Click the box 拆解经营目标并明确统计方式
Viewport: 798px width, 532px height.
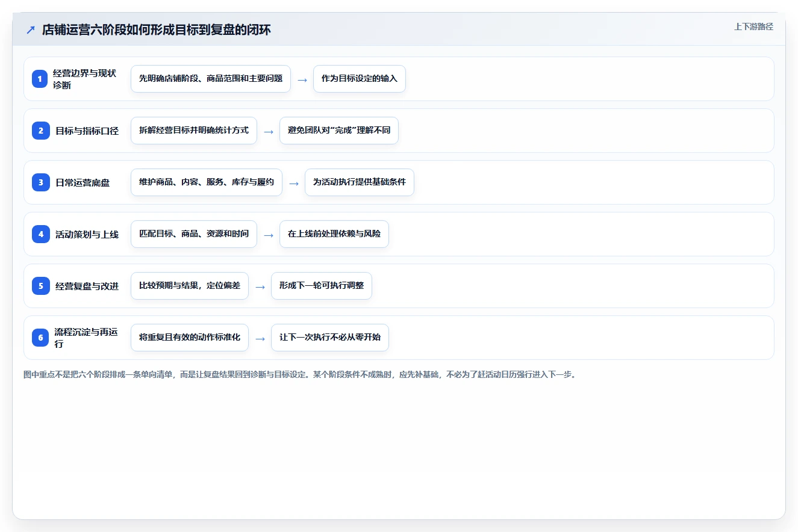pos(194,131)
